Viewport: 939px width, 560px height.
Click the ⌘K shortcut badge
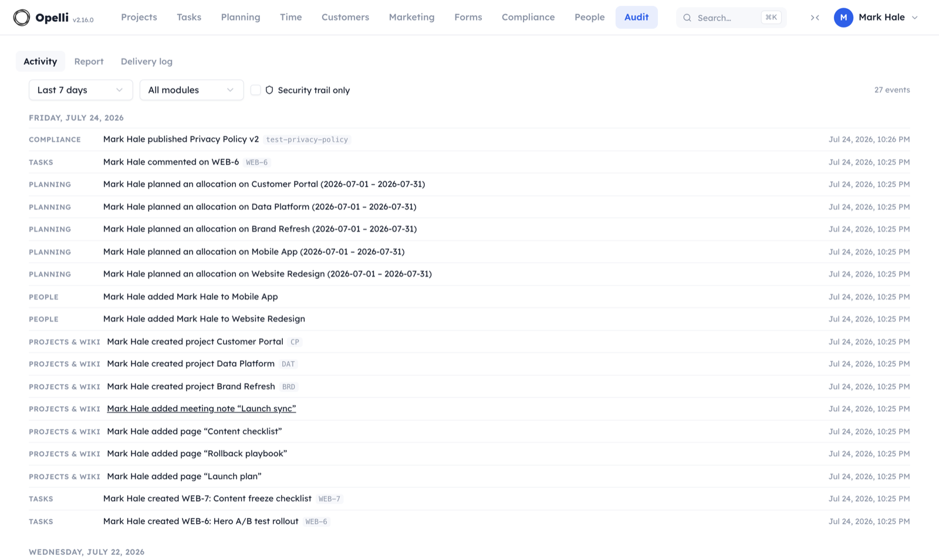[771, 18]
